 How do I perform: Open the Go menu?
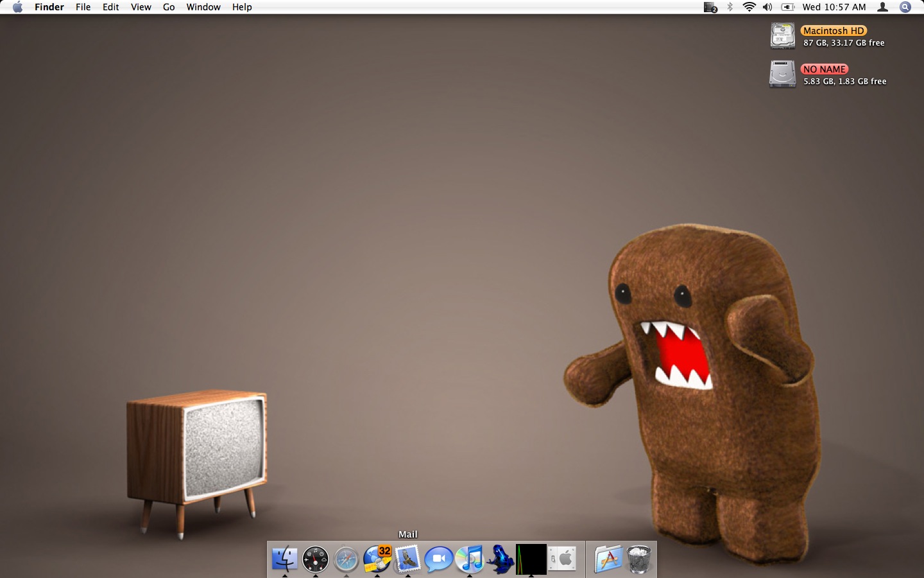coord(169,7)
